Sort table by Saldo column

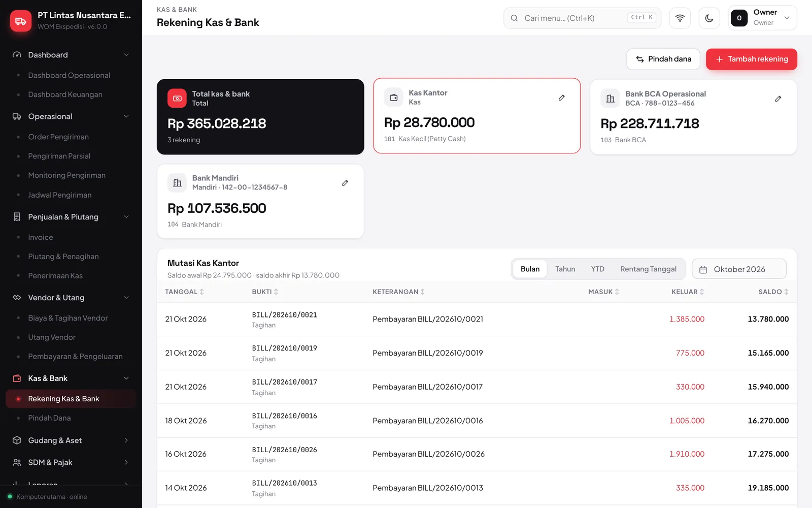(x=773, y=292)
